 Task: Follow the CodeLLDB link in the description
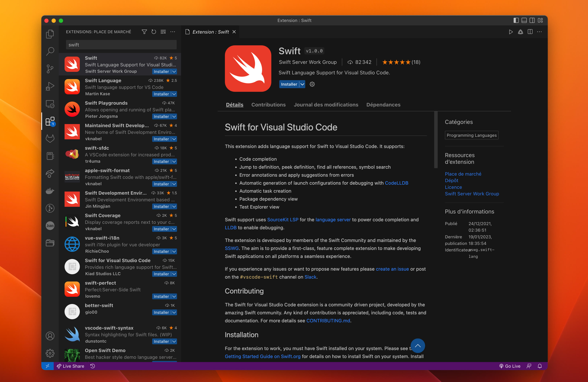click(396, 183)
